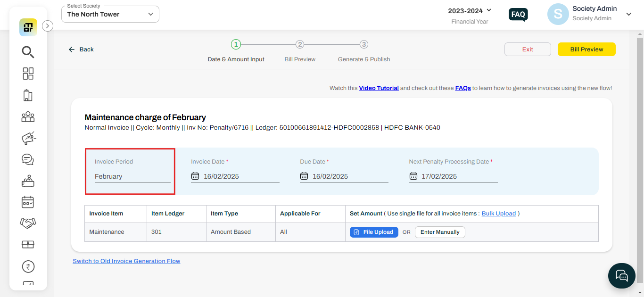Image resolution: width=644 pixels, height=297 pixels.
Task: Go to the Generate & Publish step
Action: [363, 44]
